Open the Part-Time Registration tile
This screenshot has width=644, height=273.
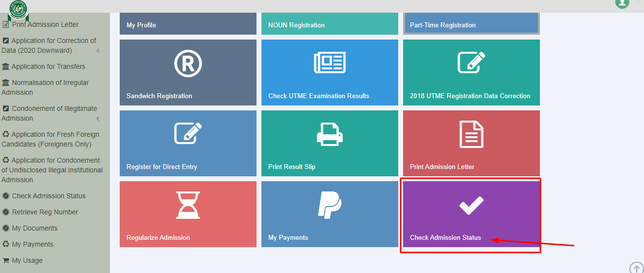pos(472,24)
